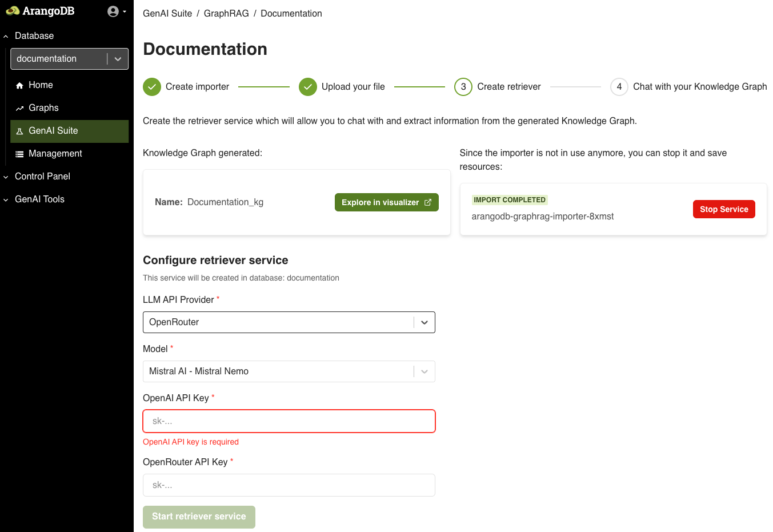Open the documentation database dropdown
773x532 pixels.
point(70,59)
